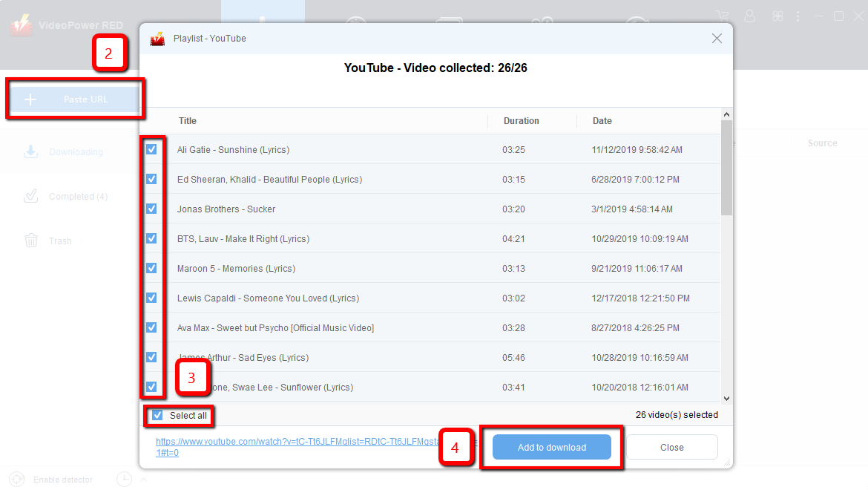Viewport: 868px width, 490px height.
Task: Click the Trash bin icon
Action: point(31,241)
